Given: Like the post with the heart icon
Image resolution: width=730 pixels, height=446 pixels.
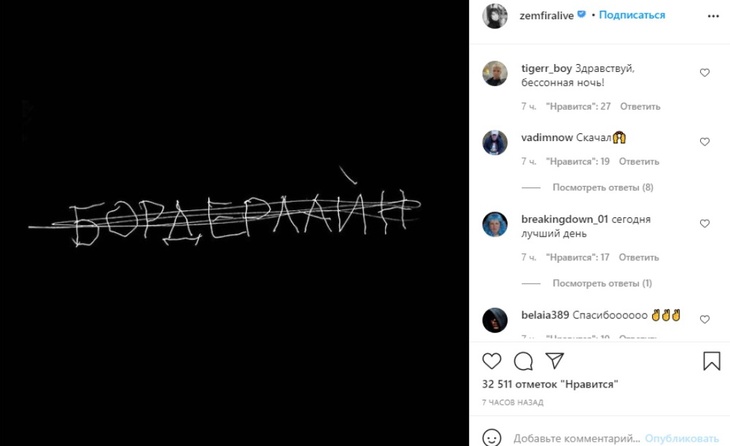Looking at the screenshot, I should click(x=492, y=361).
